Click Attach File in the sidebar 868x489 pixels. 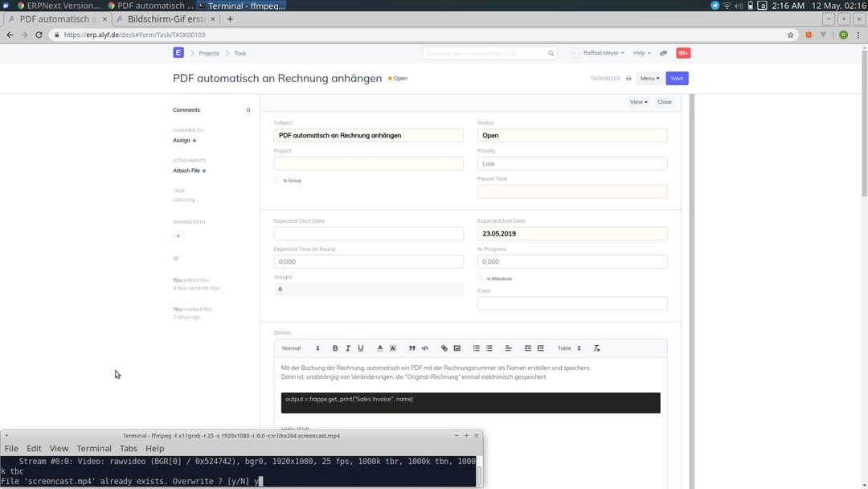187,171
